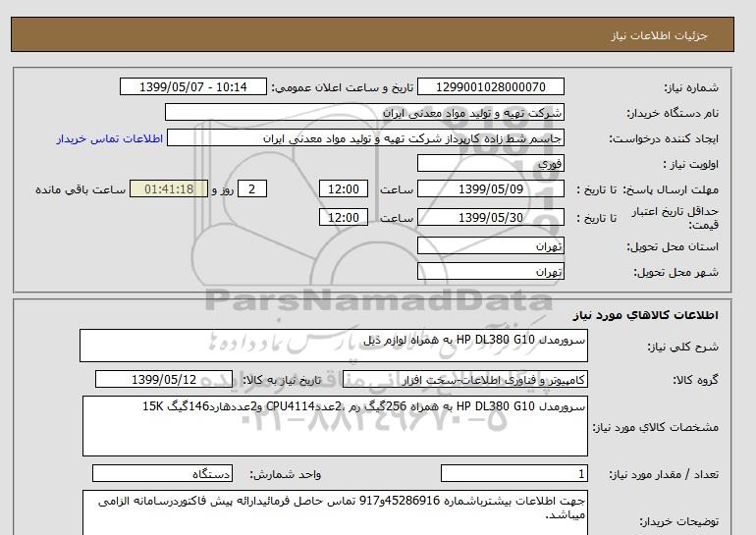Viewport: 756px width, 535px height.
Task: Click the buyer notes text box
Action: pos(335,512)
